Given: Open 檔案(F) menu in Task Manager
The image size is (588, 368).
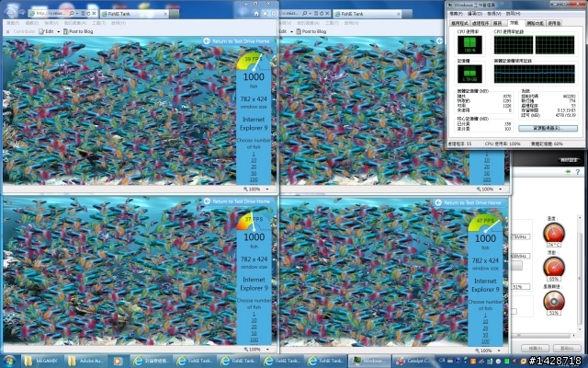Looking at the screenshot, I should (x=456, y=14).
